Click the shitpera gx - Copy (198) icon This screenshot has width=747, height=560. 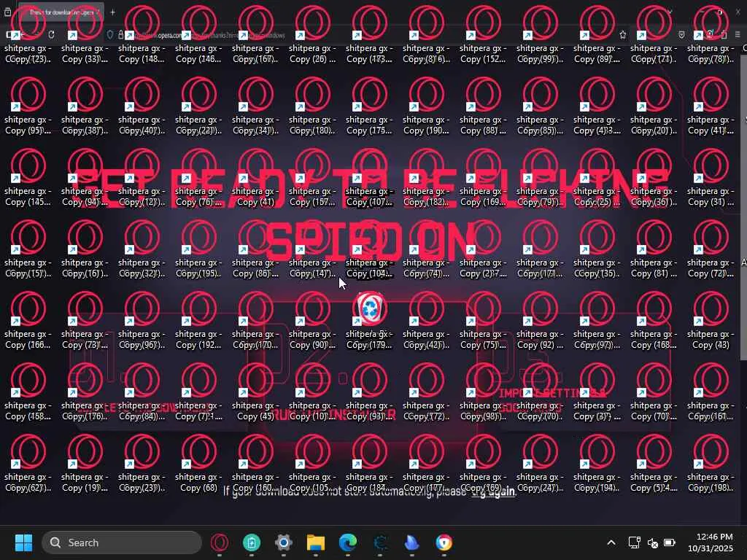tap(711, 463)
